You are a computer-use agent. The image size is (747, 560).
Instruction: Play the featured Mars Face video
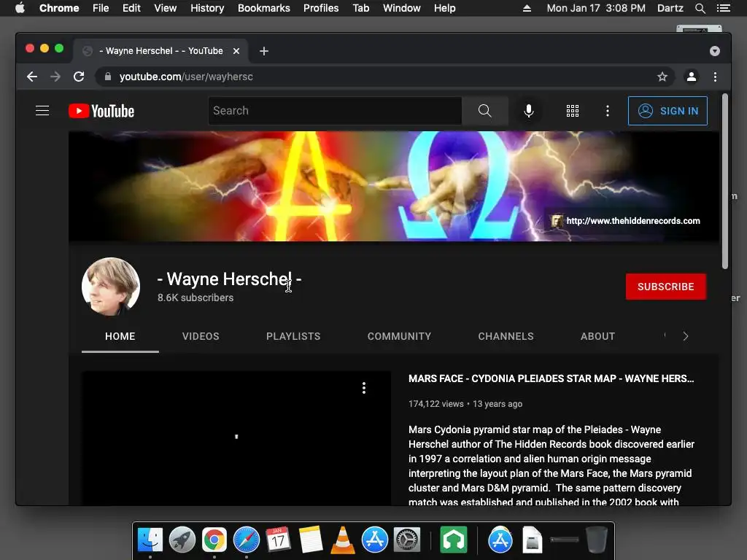coord(236,437)
